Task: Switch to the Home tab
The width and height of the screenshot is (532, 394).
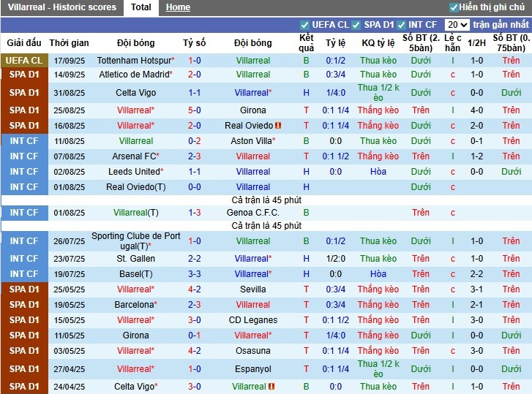Action: [178, 7]
